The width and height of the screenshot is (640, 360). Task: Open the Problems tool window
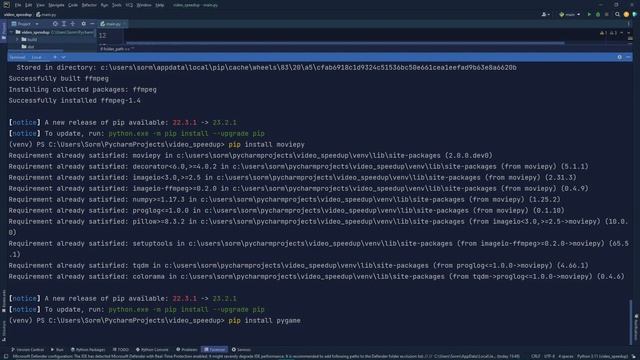click(x=187, y=350)
